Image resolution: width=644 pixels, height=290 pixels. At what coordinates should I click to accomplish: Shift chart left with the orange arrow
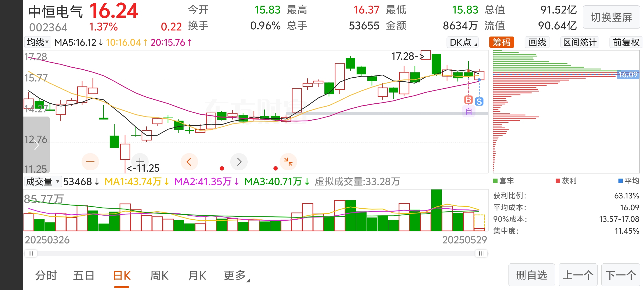click(x=189, y=162)
